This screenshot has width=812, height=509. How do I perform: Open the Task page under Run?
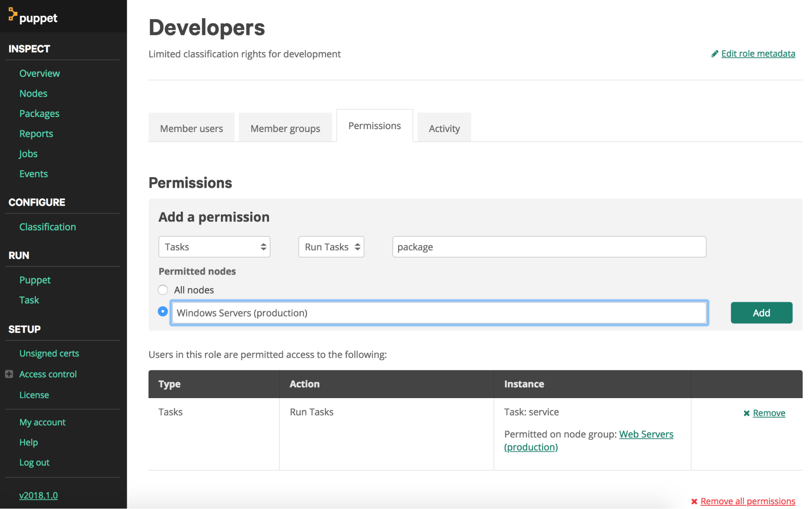point(29,300)
